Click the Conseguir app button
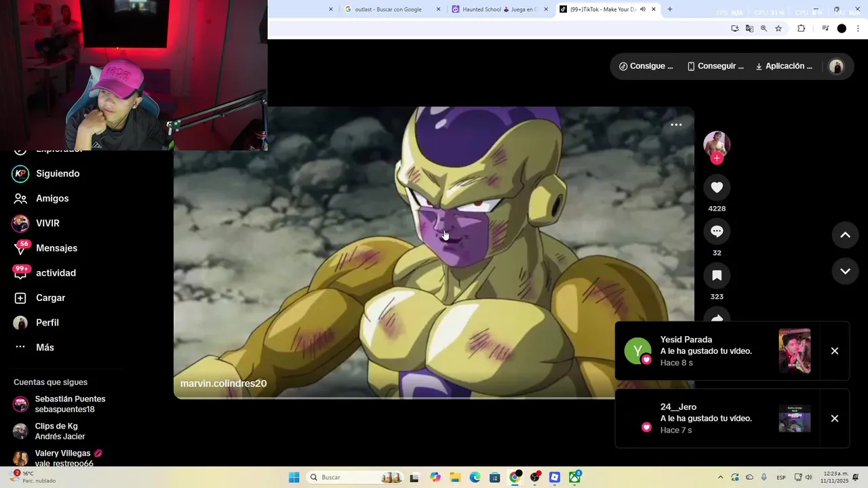 pyautogui.click(x=715, y=66)
